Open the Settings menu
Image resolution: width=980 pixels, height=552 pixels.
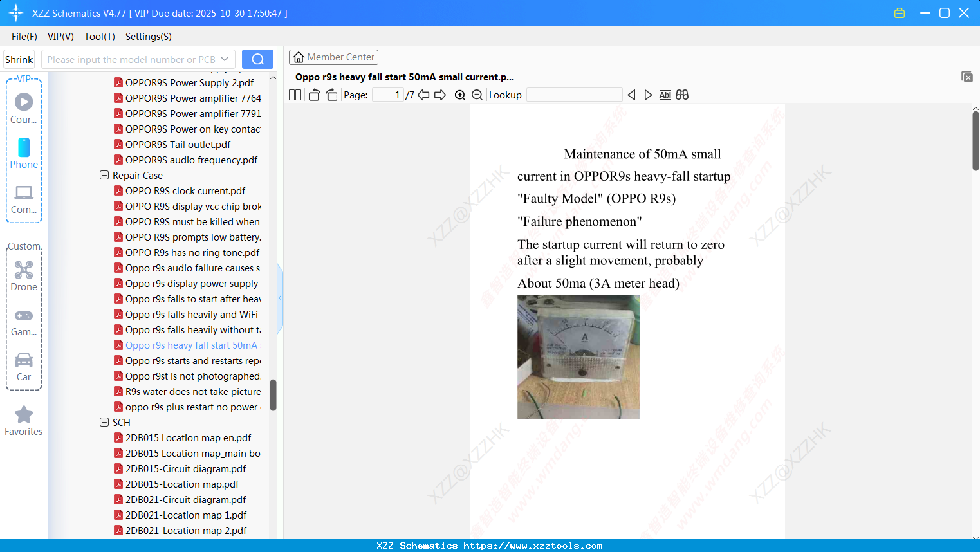tap(149, 37)
